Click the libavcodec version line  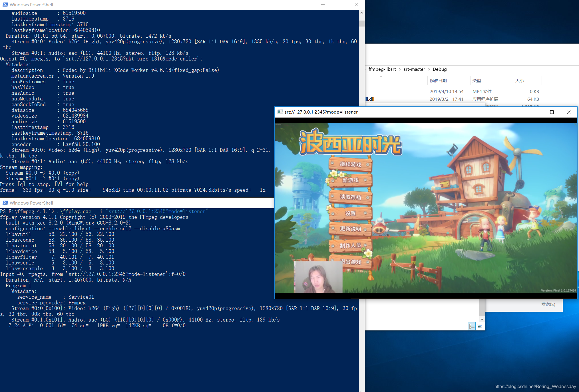(x=60, y=240)
